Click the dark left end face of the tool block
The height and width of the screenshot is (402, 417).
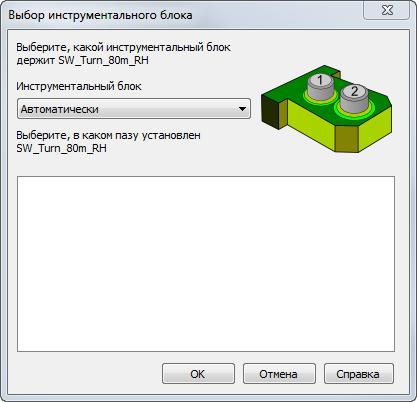tap(270, 112)
